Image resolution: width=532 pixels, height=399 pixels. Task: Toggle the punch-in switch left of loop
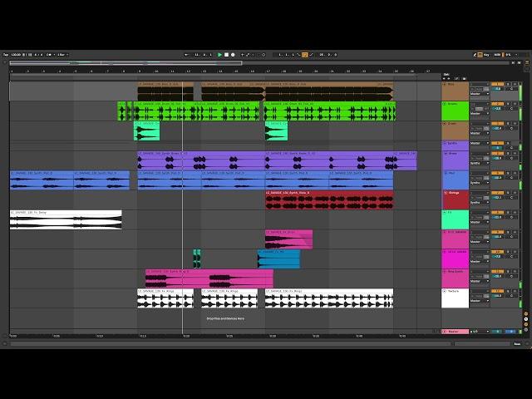[299, 55]
